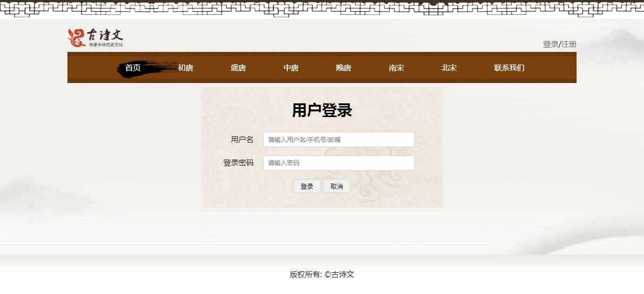Viewport: 644px width, 294px height.
Task: Open the 注册 registration link
Action: tap(569, 44)
